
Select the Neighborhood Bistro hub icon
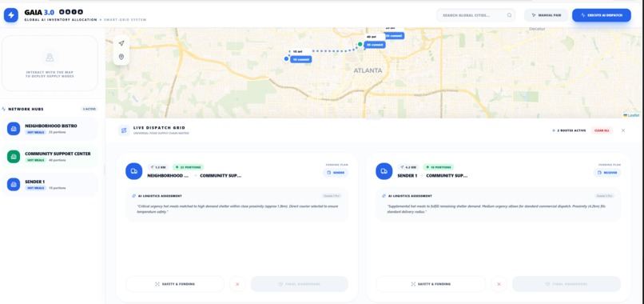(14, 129)
